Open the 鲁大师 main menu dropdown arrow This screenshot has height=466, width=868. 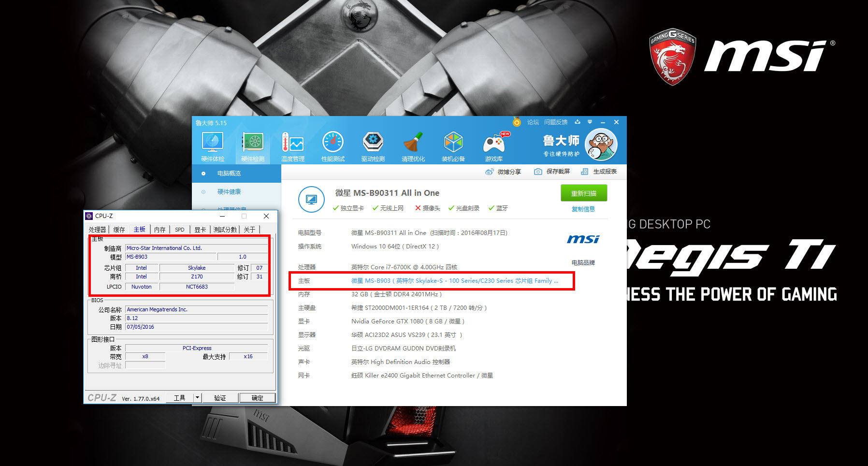point(590,122)
